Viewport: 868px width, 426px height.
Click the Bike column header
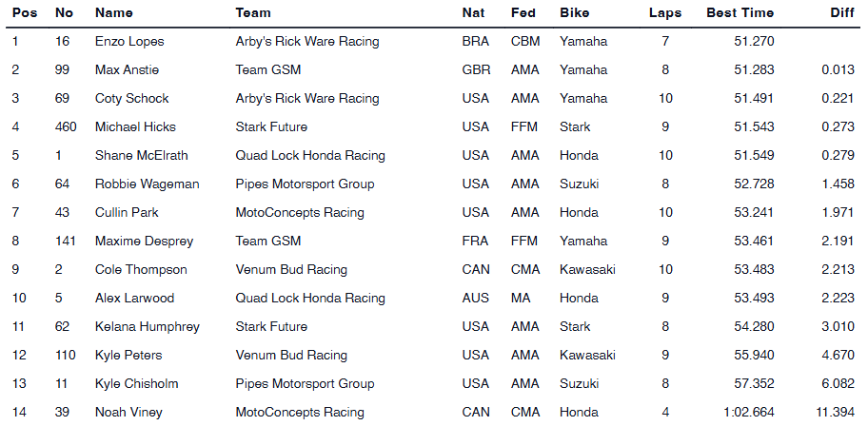pyautogui.click(x=575, y=13)
